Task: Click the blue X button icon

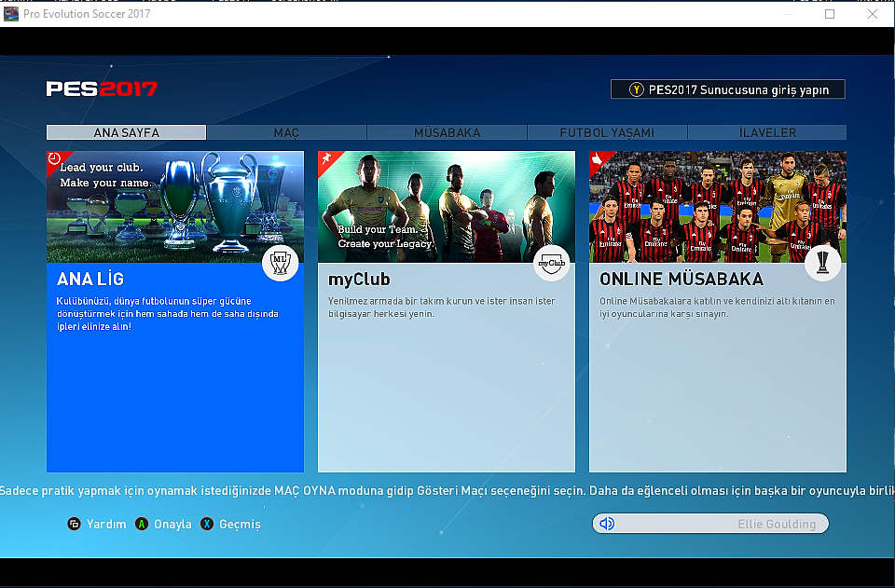Action: (207, 524)
